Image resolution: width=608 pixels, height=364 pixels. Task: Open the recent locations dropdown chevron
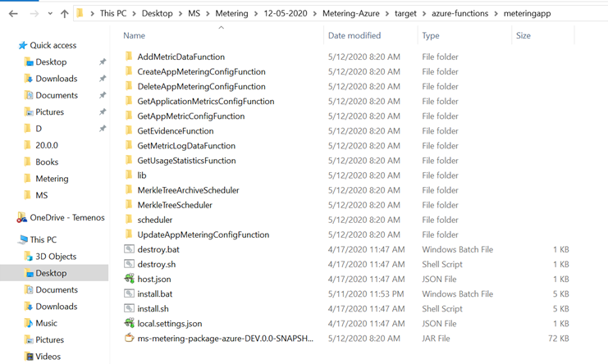(48, 14)
